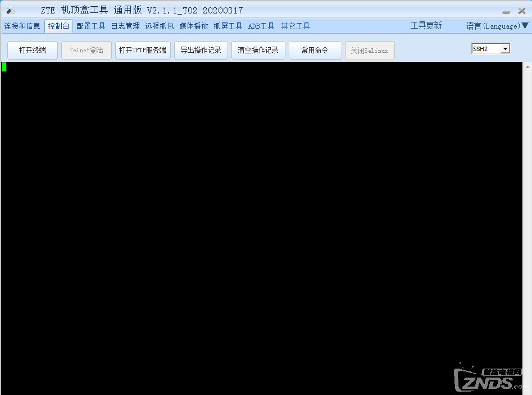Go to the 日志管理 tab
The height and width of the screenshot is (395, 532).
click(x=125, y=26)
